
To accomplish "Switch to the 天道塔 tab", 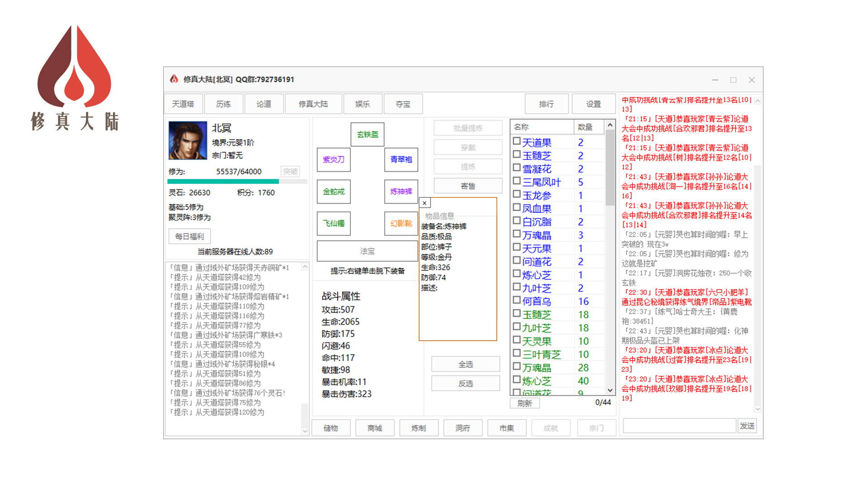I will point(183,103).
